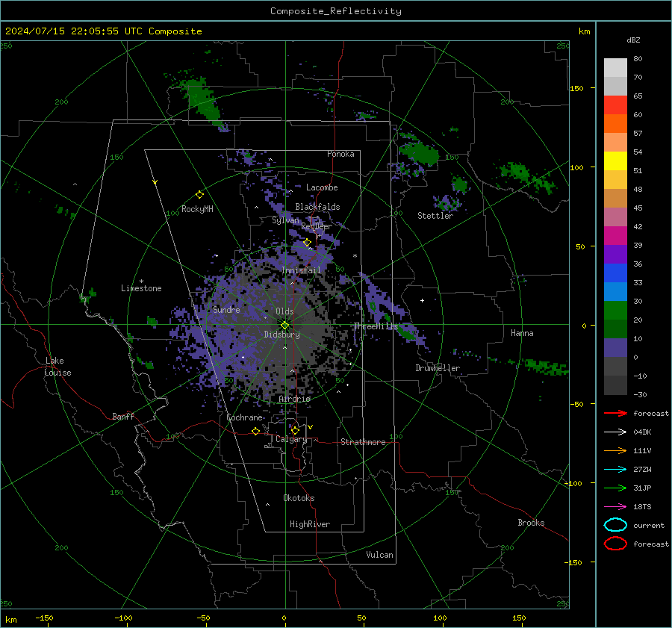Viewport: 672px width, 628px height.
Task: Select the 80 dBZ color swatch
Action: (615, 67)
